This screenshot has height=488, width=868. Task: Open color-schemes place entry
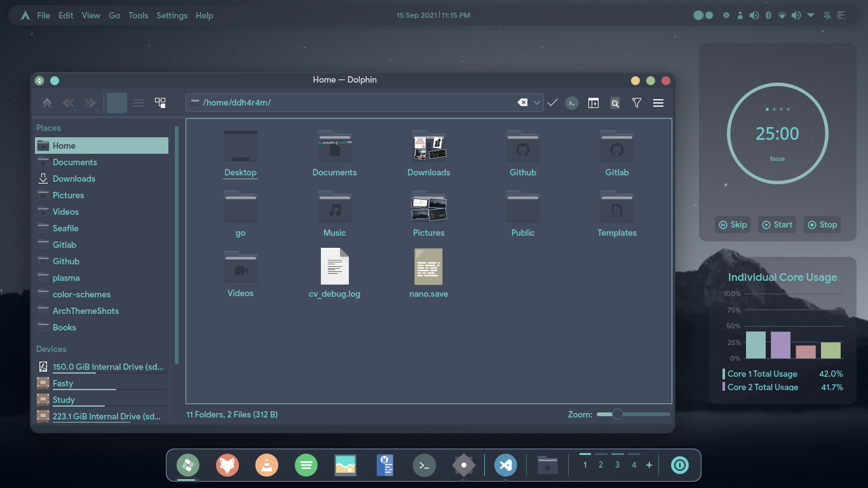coord(102,294)
